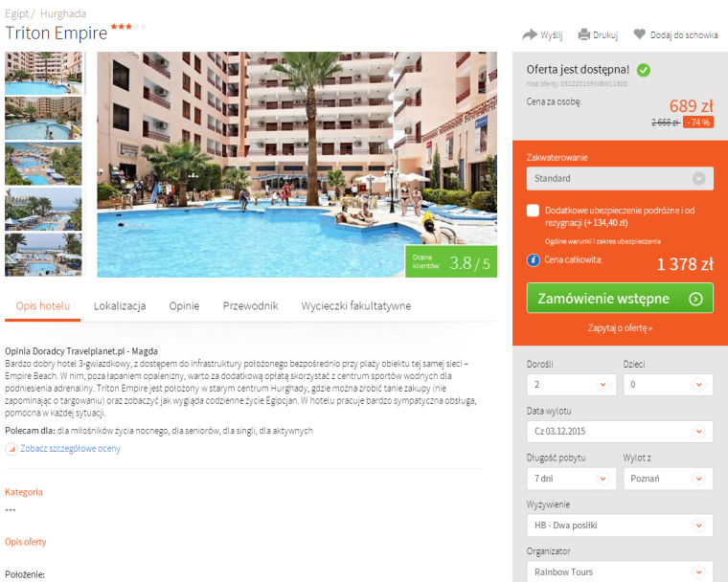The width and height of the screenshot is (728, 582).
Task: Open the Opinie tab
Action: 184,306
